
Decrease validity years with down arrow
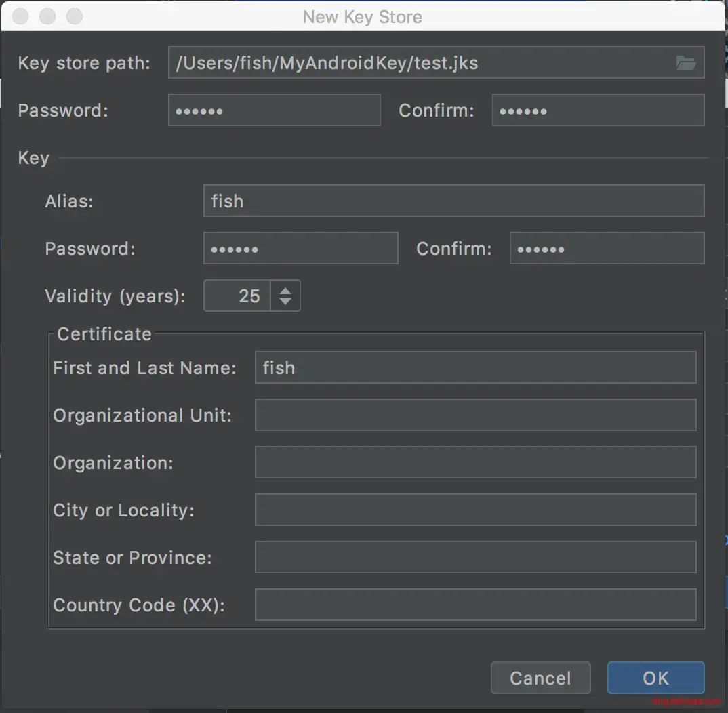point(285,302)
